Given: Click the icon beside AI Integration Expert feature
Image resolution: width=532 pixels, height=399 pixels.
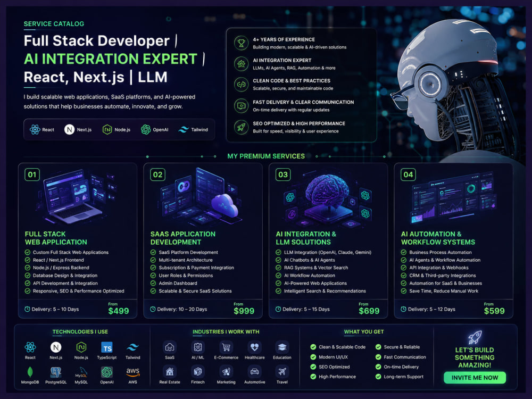Looking at the screenshot, I should click(241, 64).
